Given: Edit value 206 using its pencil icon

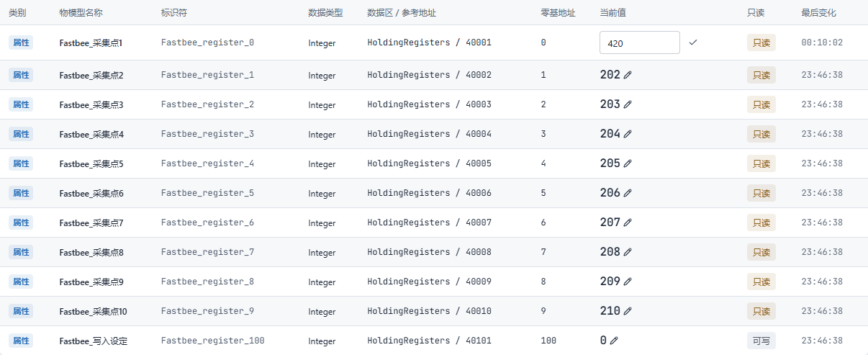Looking at the screenshot, I should coord(628,193).
